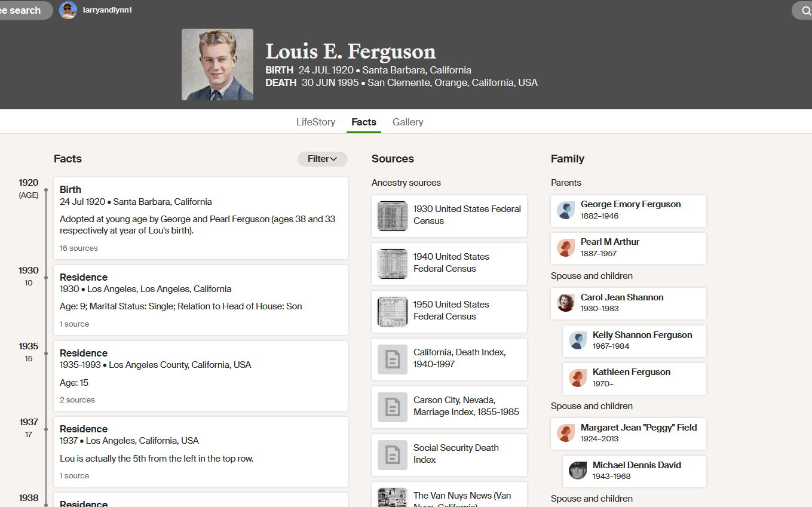812x507 pixels.
Task: Open larryandlynn1 profile avatar
Action: click(x=68, y=10)
